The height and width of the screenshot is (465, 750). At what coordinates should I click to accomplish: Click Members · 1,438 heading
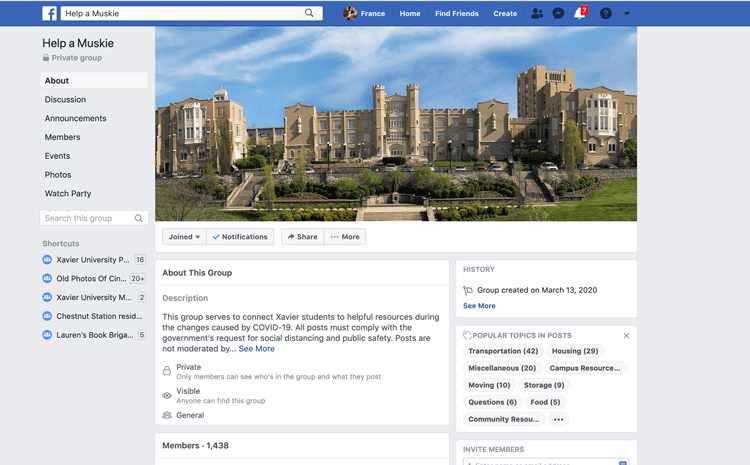pyautogui.click(x=196, y=445)
